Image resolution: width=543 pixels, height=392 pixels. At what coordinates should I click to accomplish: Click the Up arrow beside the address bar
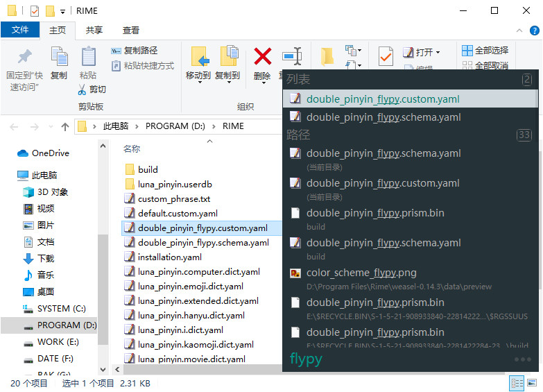[64, 126]
